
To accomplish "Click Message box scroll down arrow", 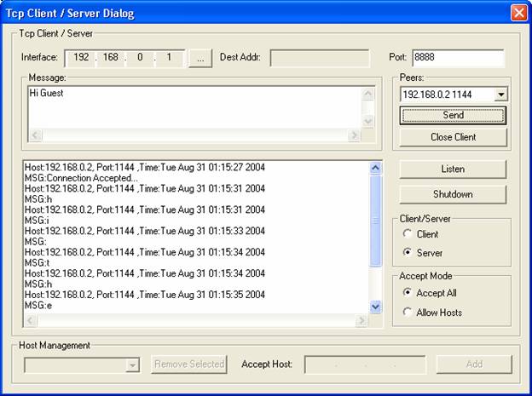I will coord(368,121).
